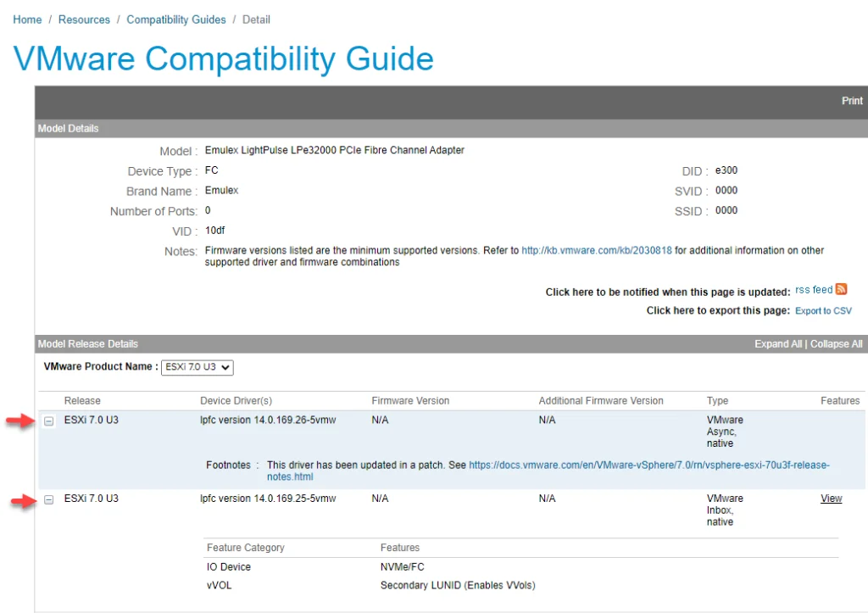This screenshot has height=613, width=868.
Task: Open Resources breadcrumb link
Action: pyautogui.click(x=84, y=20)
